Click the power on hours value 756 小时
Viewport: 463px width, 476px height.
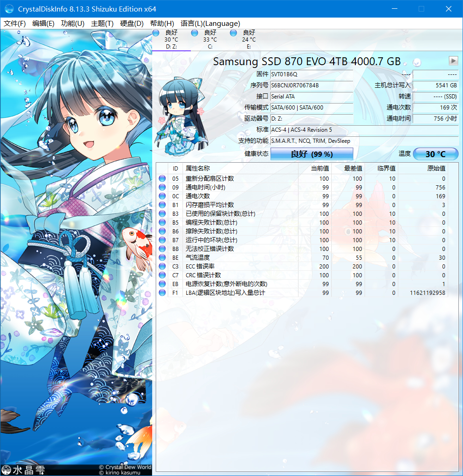pyautogui.click(x=436, y=119)
